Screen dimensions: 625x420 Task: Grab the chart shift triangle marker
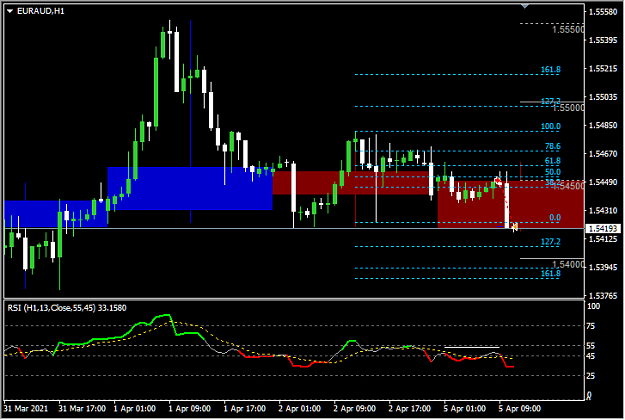(525, 6)
